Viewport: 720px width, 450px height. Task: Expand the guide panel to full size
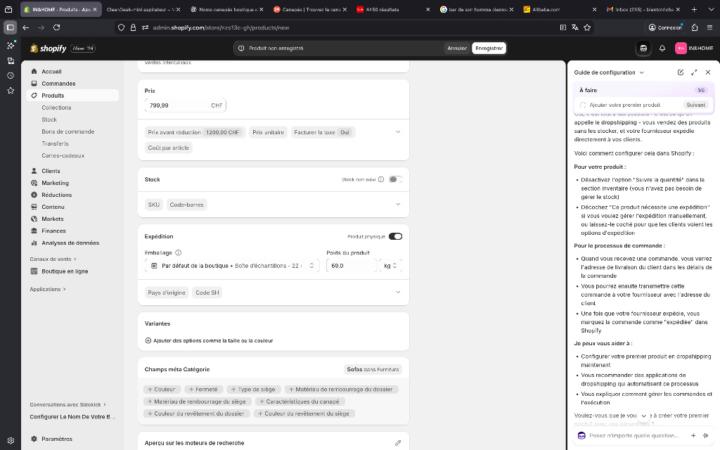694,73
